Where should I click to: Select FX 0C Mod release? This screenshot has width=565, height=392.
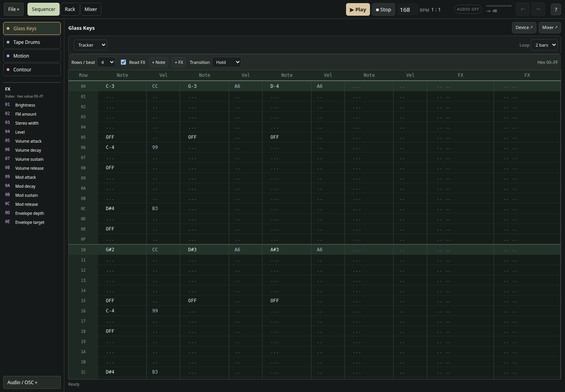(32, 204)
